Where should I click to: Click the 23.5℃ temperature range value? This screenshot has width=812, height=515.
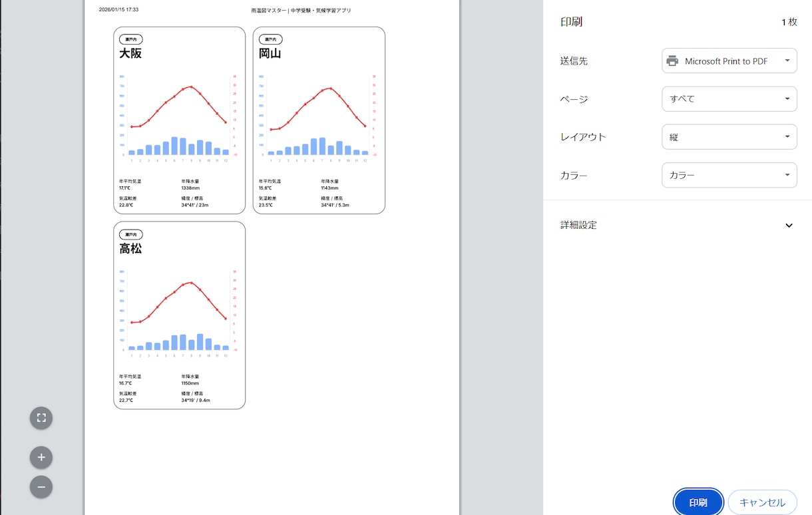pyautogui.click(x=266, y=205)
